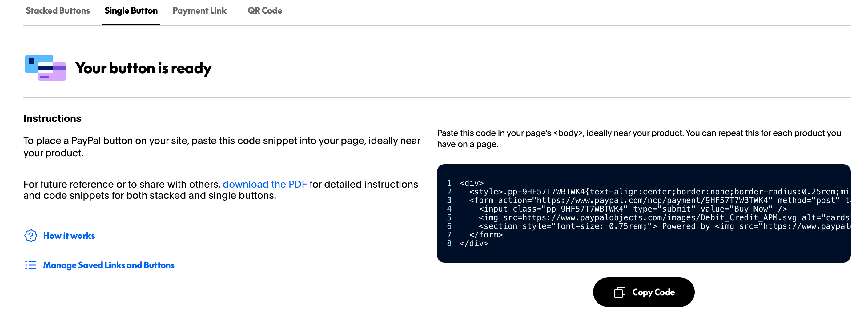
Task: Click the 'To place a PayPal button' paragraph
Action: click(x=222, y=146)
